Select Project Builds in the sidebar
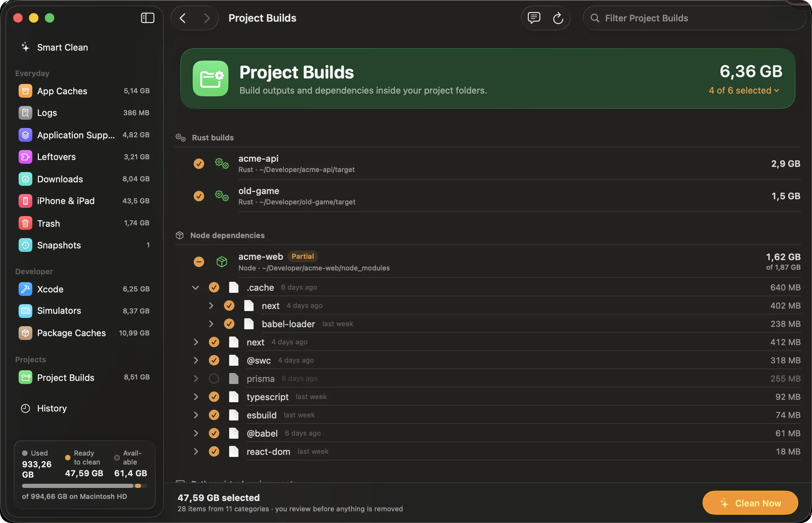 click(84, 377)
